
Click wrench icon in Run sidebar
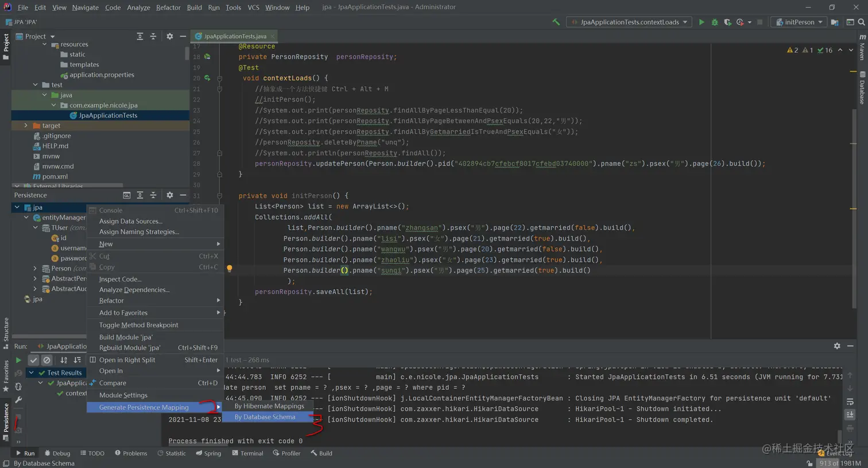pos(18,400)
